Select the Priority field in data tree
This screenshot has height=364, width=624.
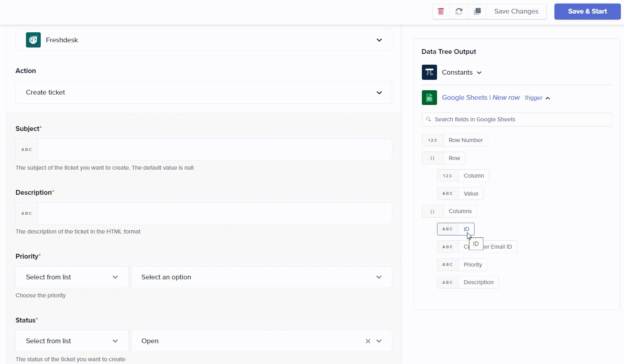[x=462, y=265]
